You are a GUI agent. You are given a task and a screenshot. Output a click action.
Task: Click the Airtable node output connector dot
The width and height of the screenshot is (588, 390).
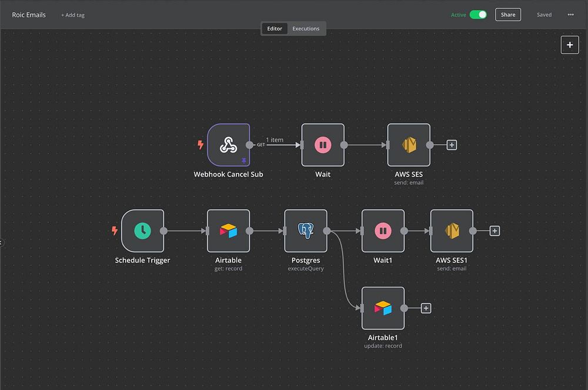(x=249, y=231)
